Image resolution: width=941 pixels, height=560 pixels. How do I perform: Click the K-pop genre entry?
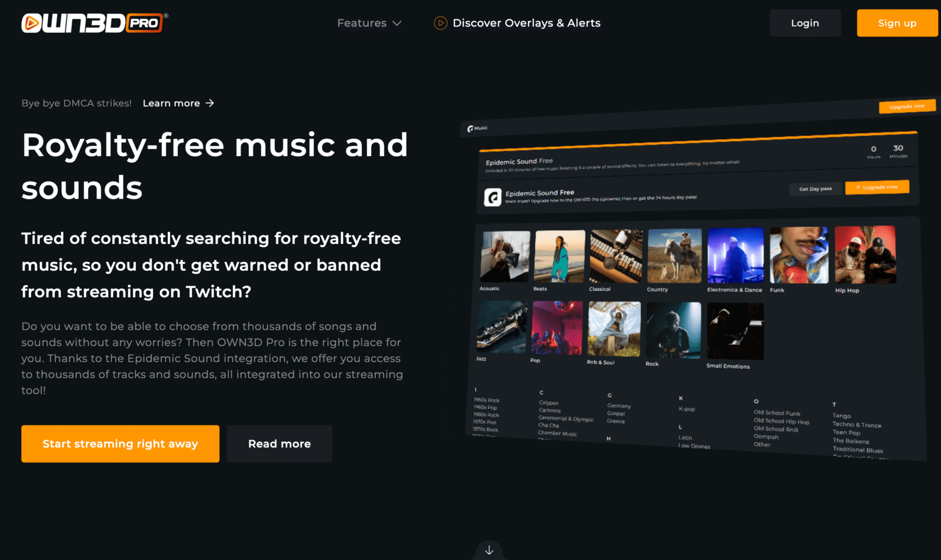click(687, 409)
